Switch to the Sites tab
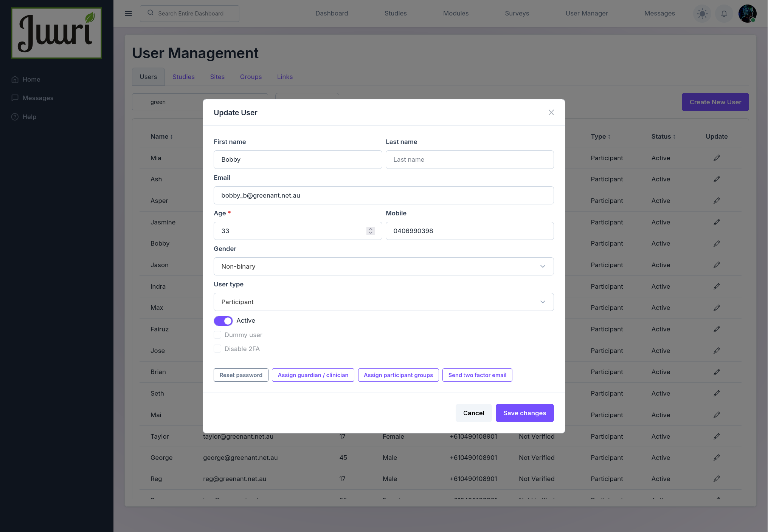768x532 pixels. [217, 77]
